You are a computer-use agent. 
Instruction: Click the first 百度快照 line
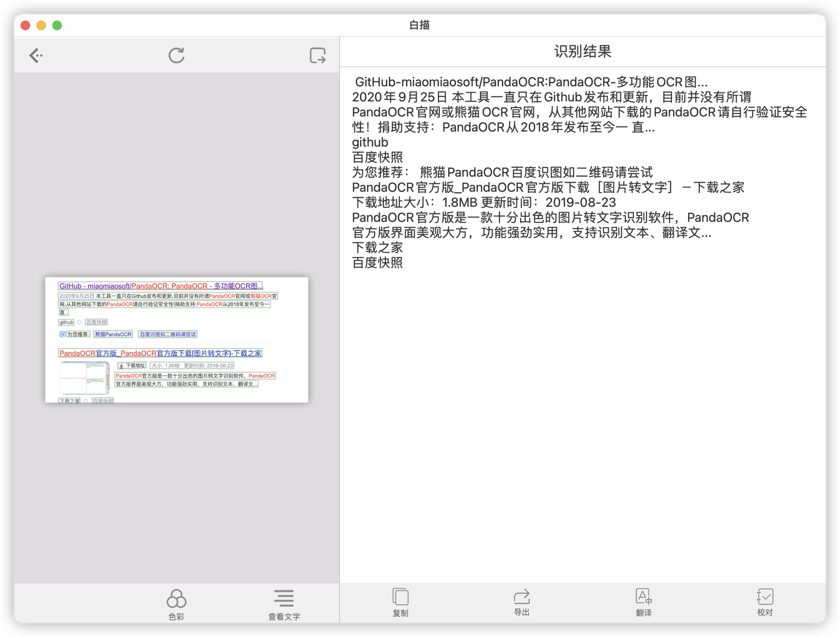pyautogui.click(x=377, y=157)
